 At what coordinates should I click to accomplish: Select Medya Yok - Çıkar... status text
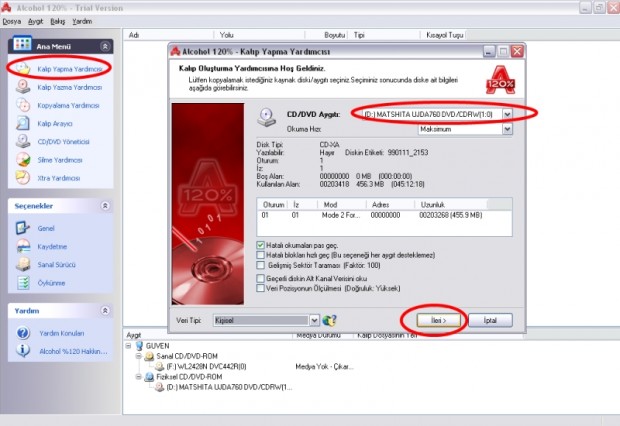click(324, 367)
